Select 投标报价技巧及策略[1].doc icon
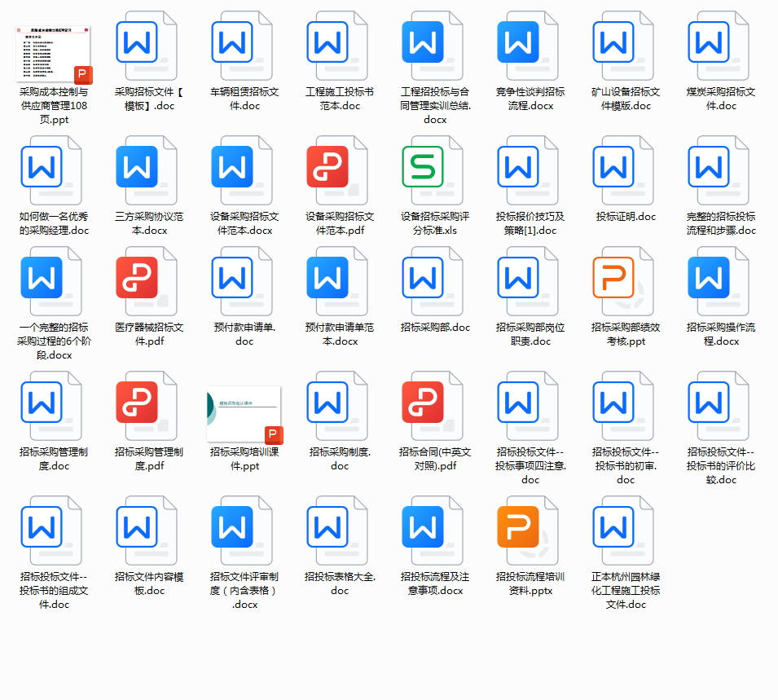This screenshot has width=778, height=700. (528, 171)
